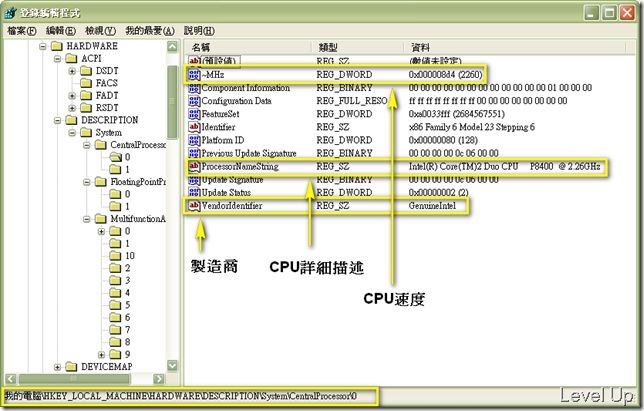Expand the FADT tree node

72,96
